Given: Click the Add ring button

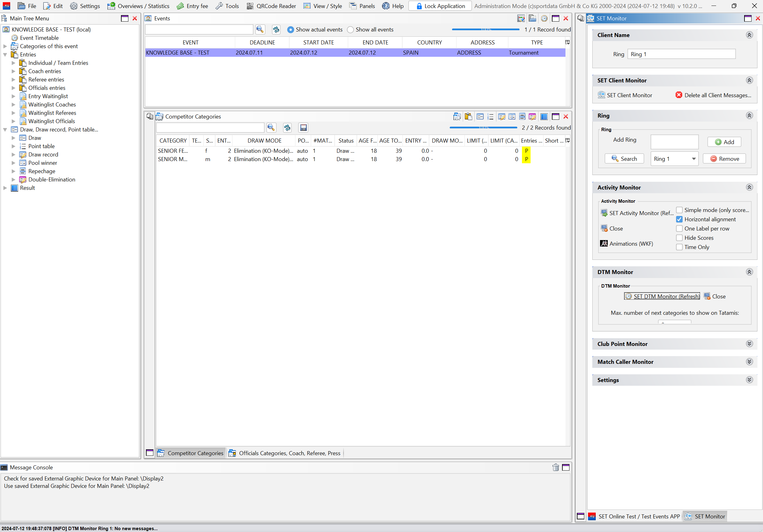Looking at the screenshot, I should (724, 142).
